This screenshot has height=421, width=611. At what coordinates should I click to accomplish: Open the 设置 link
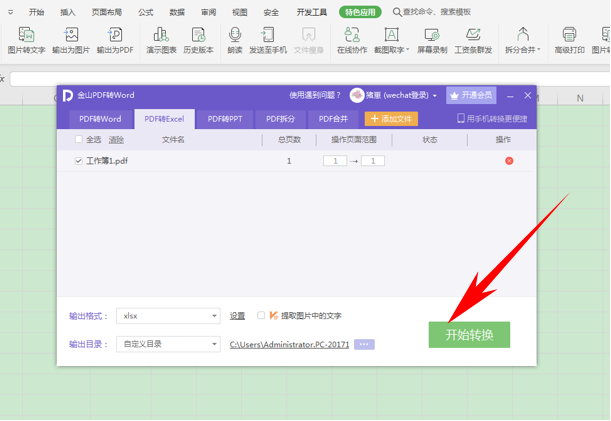pyautogui.click(x=237, y=316)
